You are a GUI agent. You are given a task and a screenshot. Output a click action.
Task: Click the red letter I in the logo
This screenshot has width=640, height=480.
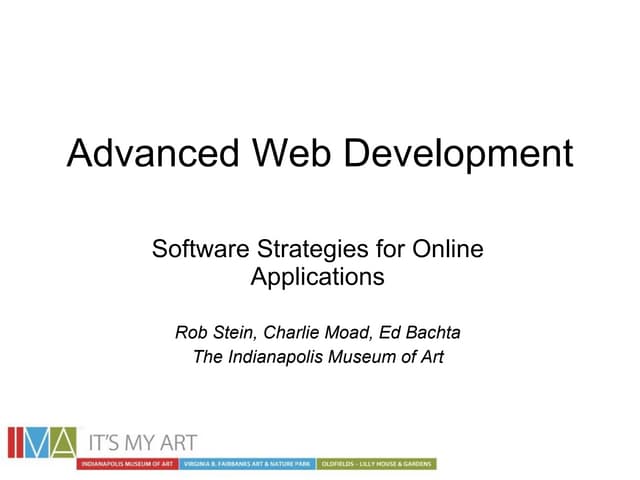tap(13, 443)
